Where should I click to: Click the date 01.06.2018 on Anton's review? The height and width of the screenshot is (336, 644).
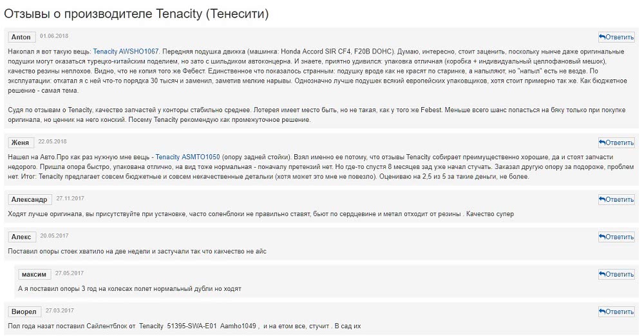(x=54, y=36)
